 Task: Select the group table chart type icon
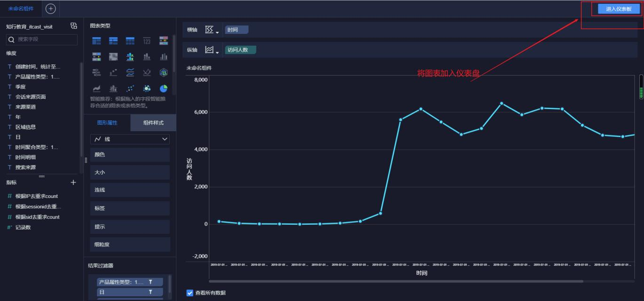96,41
